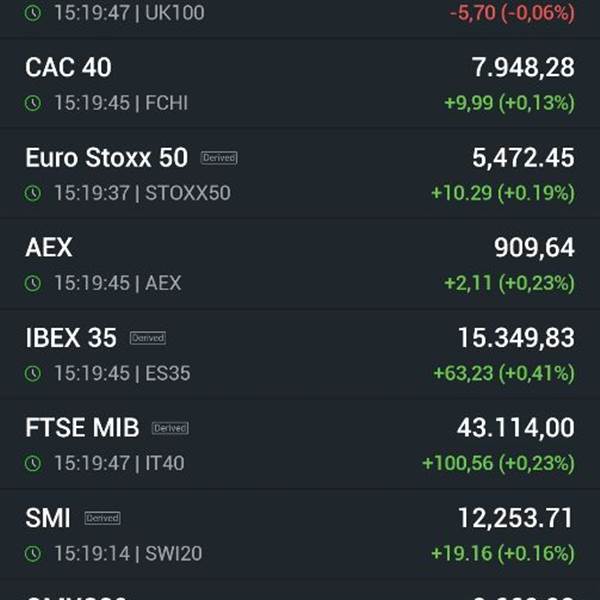Image resolution: width=600 pixels, height=600 pixels.
Task: Click the SMI price 12,253.71
Action: (x=515, y=518)
